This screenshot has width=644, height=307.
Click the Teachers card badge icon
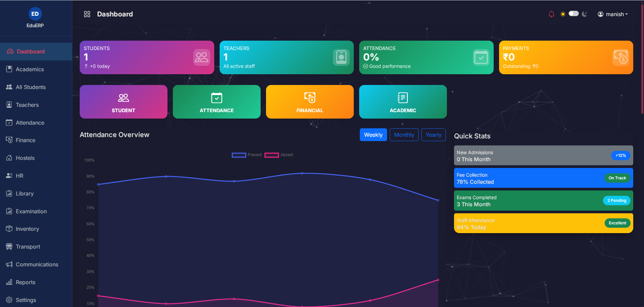pyautogui.click(x=341, y=57)
